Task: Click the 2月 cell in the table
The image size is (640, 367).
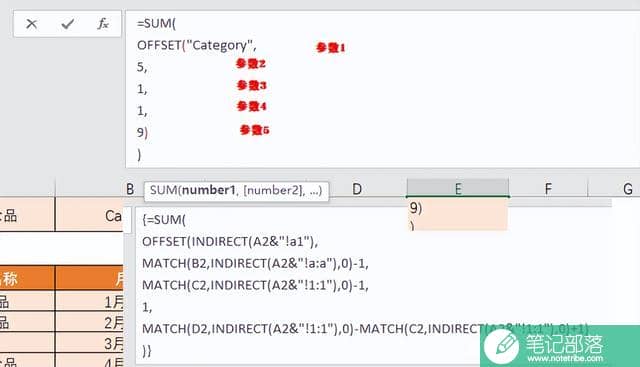Action: click(89, 323)
